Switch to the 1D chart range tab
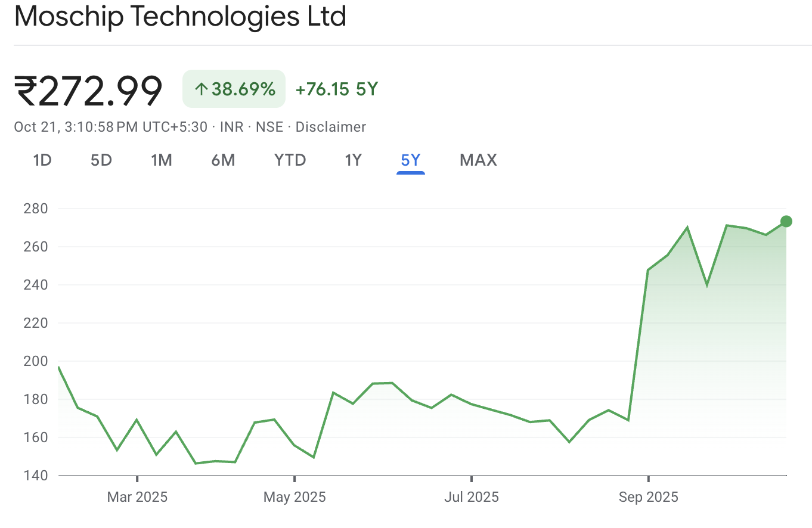Image resolution: width=812 pixels, height=528 pixels. click(42, 160)
